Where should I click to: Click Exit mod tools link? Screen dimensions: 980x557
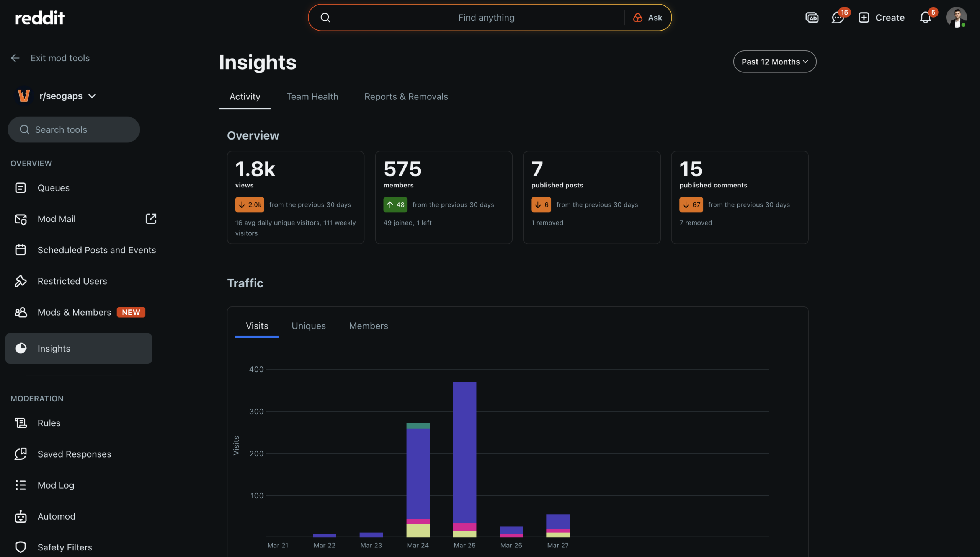pos(60,58)
